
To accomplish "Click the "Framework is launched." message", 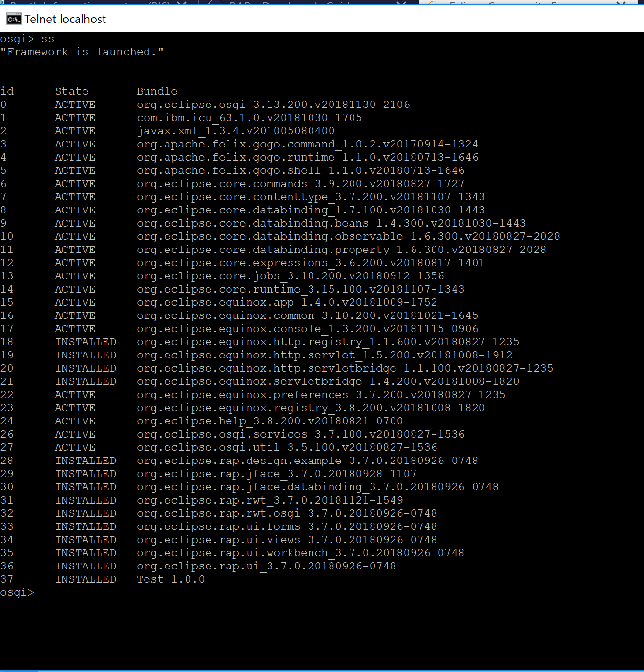I will (x=82, y=52).
